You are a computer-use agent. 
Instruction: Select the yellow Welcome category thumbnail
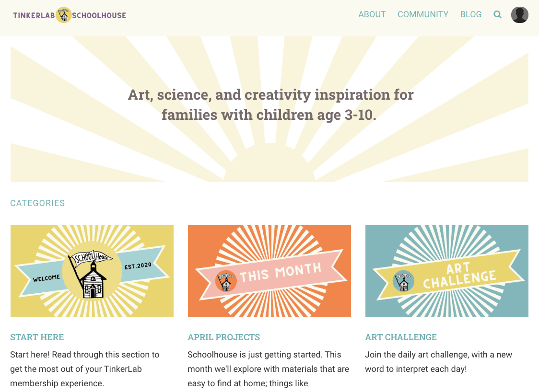(92, 271)
